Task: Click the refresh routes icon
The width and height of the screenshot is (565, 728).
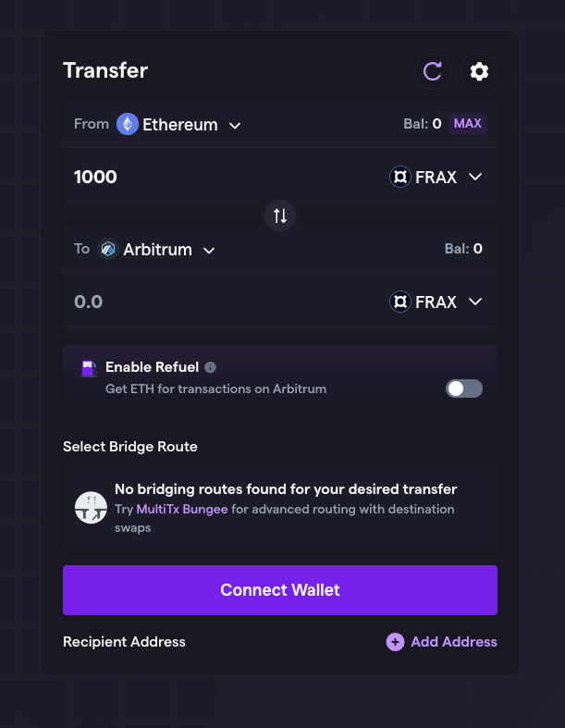Action: pos(432,71)
